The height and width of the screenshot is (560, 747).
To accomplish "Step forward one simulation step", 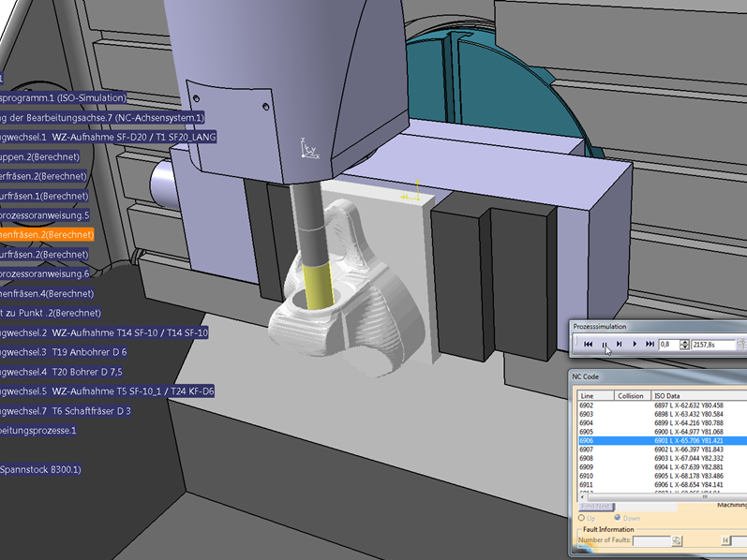I will pos(620,345).
